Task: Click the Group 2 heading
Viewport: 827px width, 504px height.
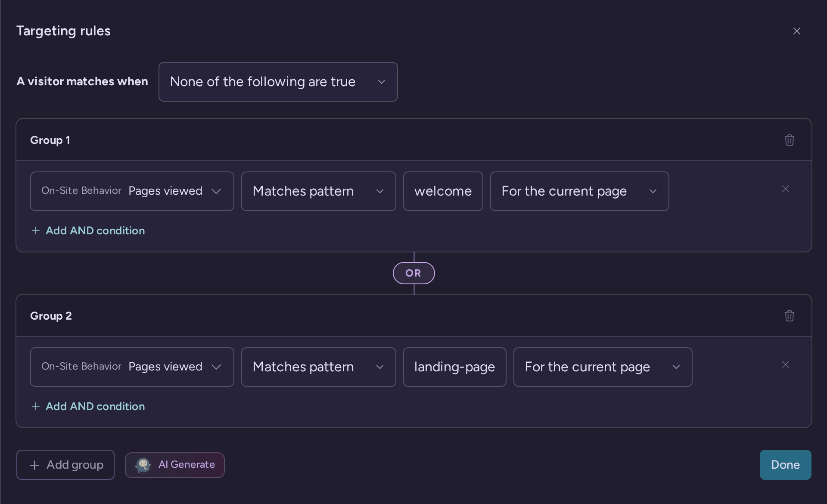Action: 51,316
